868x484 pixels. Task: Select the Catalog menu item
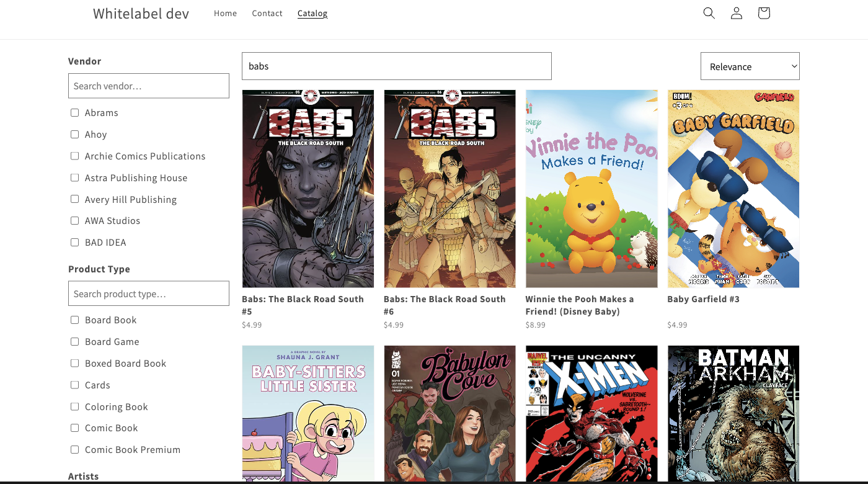[x=312, y=13]
